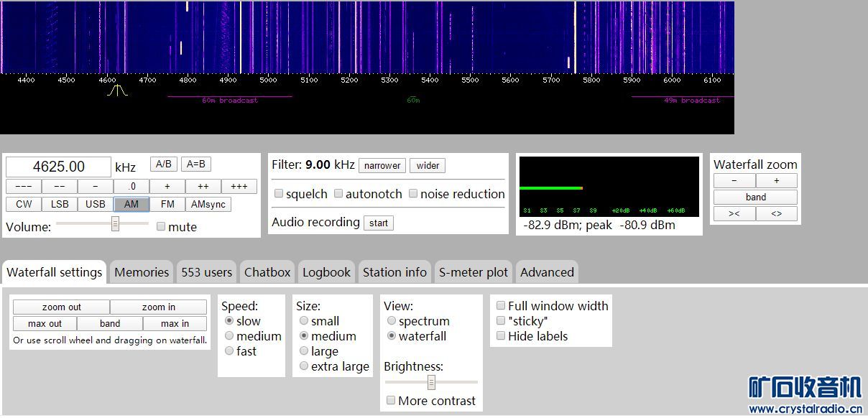This screenshot has height=418, width=868.
Task: Click the --- frequency step button
Action: [x=24, y=187]
